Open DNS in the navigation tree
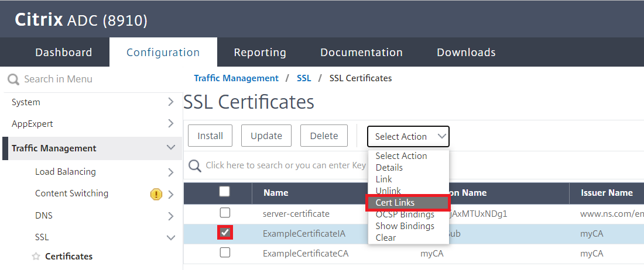This screenshot has width=644, height=270. 43,216
